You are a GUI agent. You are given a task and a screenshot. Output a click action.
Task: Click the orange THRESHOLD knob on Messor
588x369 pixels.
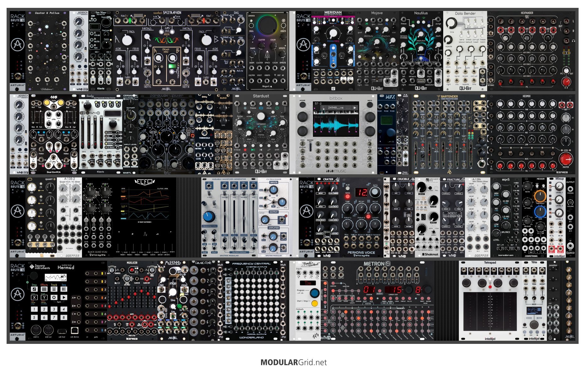tap(540, 196)
